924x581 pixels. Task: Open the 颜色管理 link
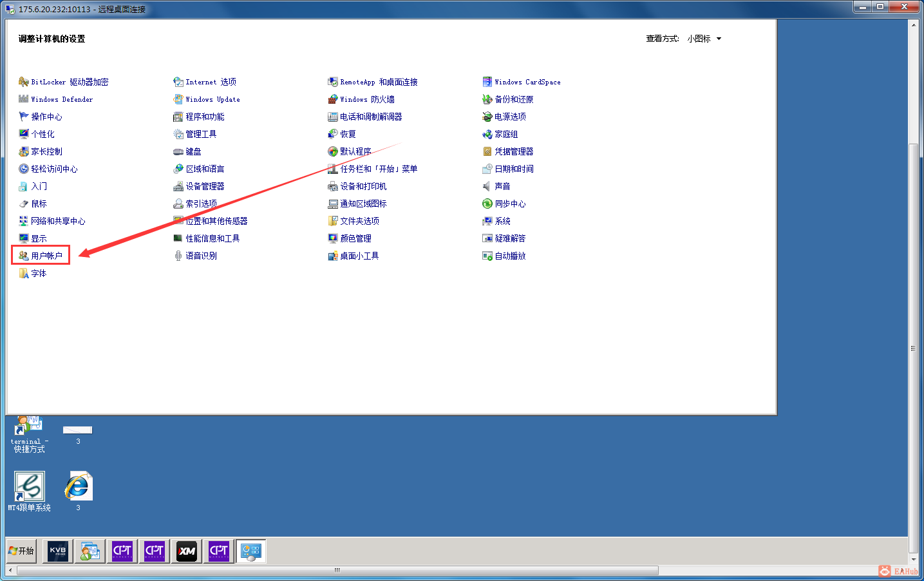356,238
